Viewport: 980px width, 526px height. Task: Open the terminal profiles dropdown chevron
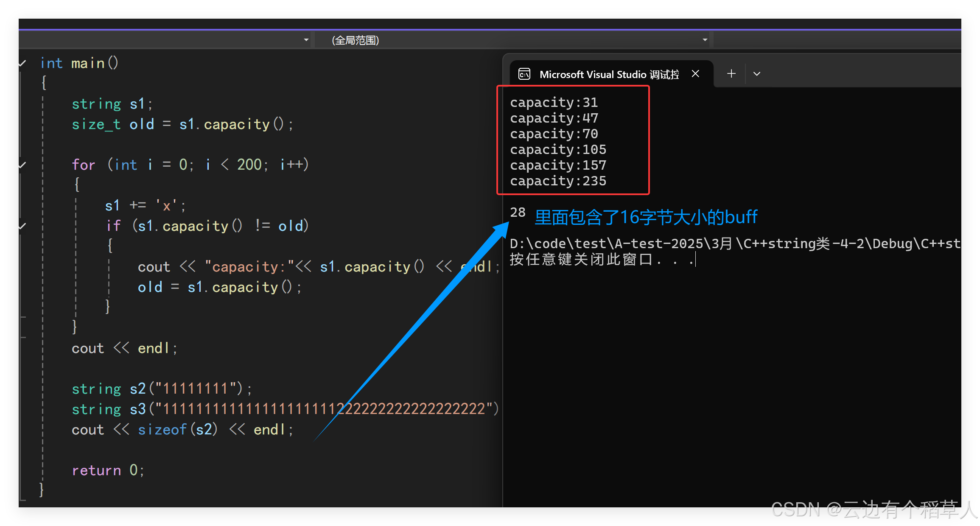point(756,74)
